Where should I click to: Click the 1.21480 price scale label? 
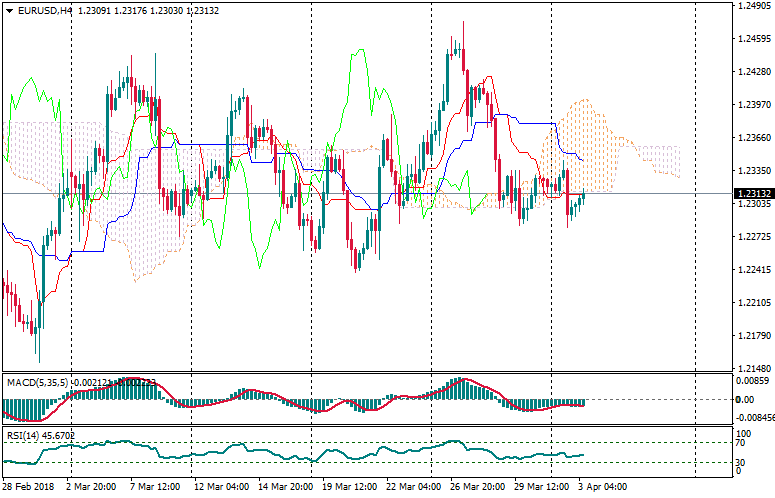[x=751, y=368]
